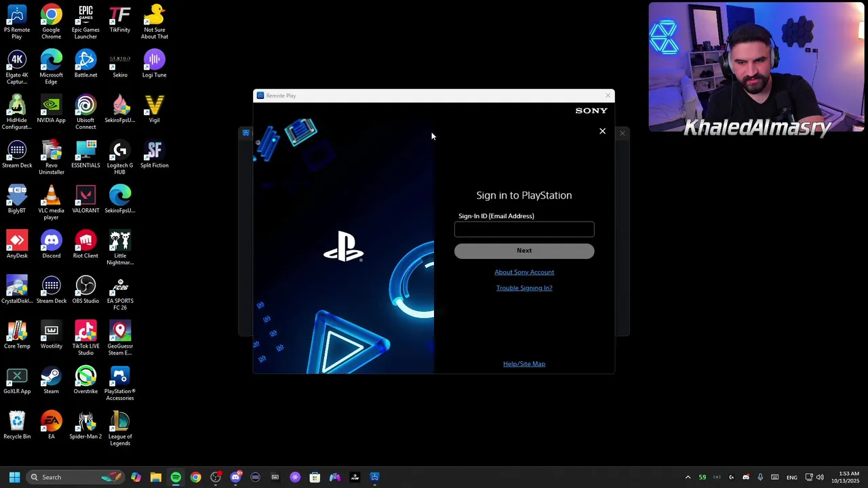Open TikTok LIVE Studio shortcut

85,338
